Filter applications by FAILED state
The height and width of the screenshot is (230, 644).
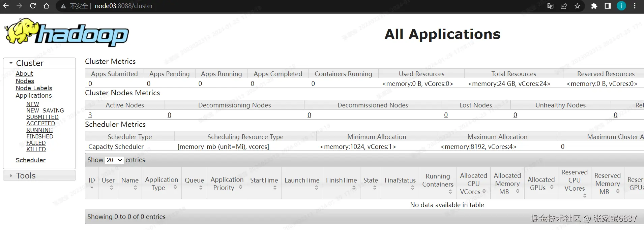[x=36, y=143]
